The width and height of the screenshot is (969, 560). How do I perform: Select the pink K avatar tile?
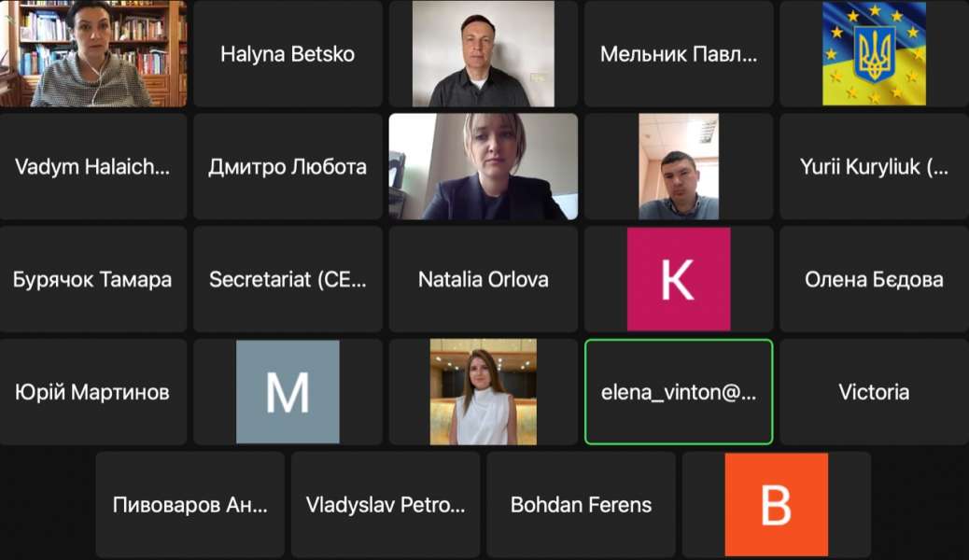[679, 279]
